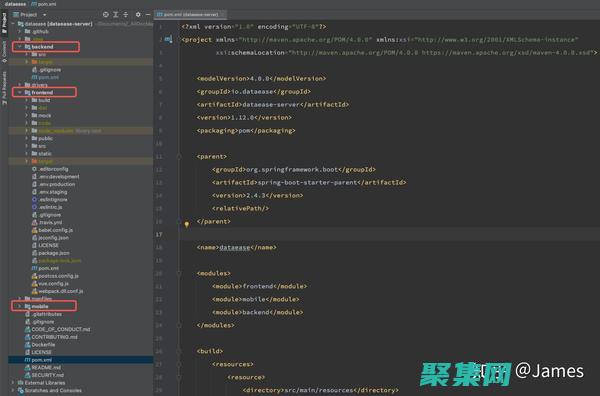The height and width of the screenshot is (396, 600).
Task: Select the .gitattributes file
Action: pos(46,314)
